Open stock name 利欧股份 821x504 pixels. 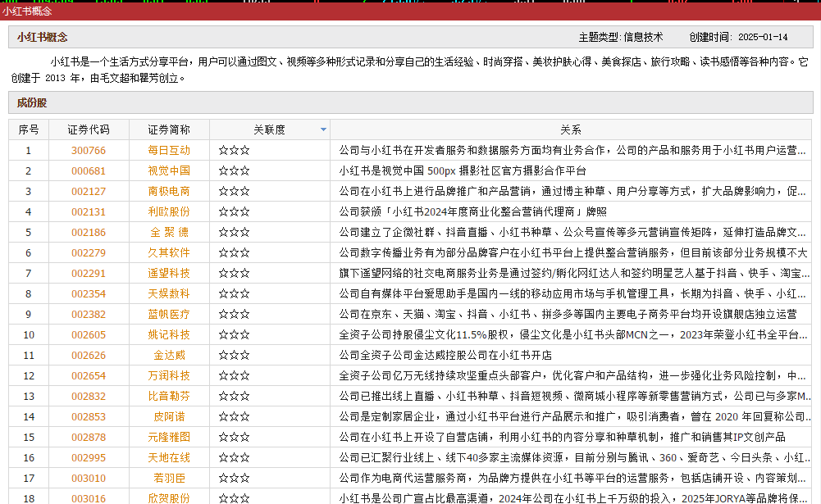coord(169,212)
